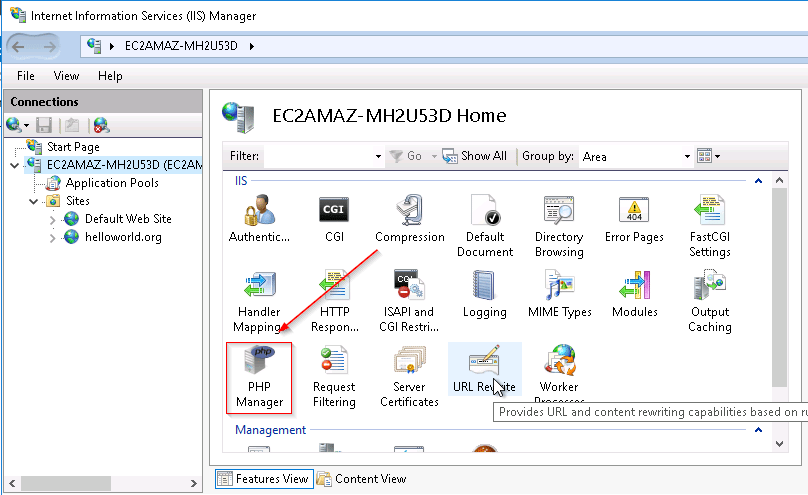Select Application Pools in tree

point(112,183)
